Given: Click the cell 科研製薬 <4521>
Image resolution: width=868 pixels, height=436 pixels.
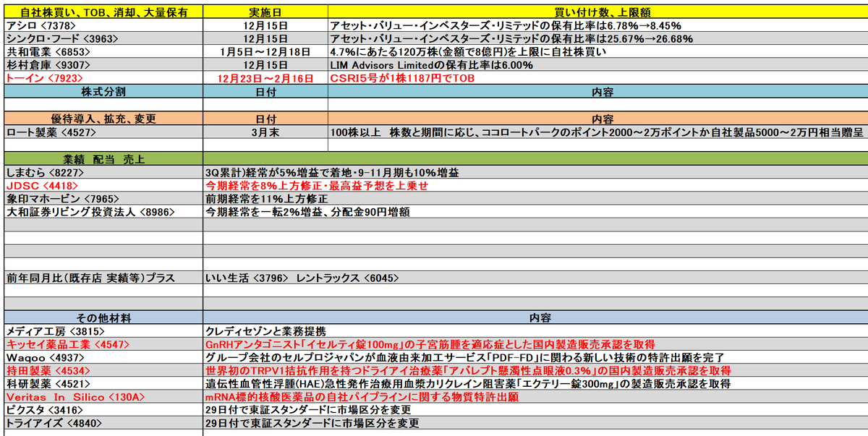Looking at the screenshot, I should (x=103, y=383).
